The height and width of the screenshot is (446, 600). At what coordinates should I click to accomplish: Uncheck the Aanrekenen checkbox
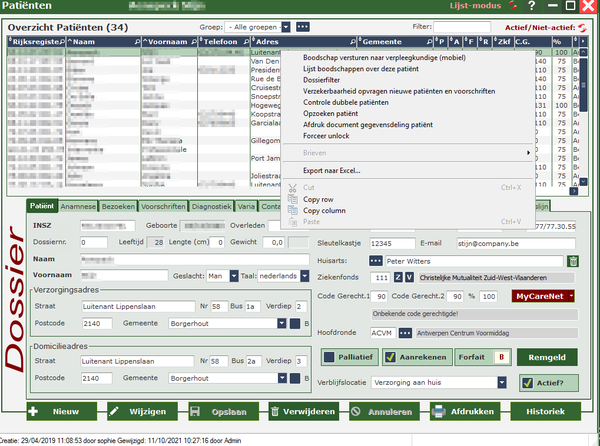tap(390, 357)
